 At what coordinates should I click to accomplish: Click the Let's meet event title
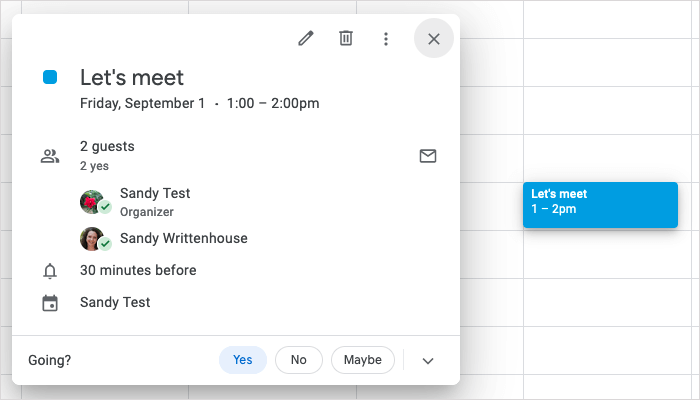tap(132, 77)
